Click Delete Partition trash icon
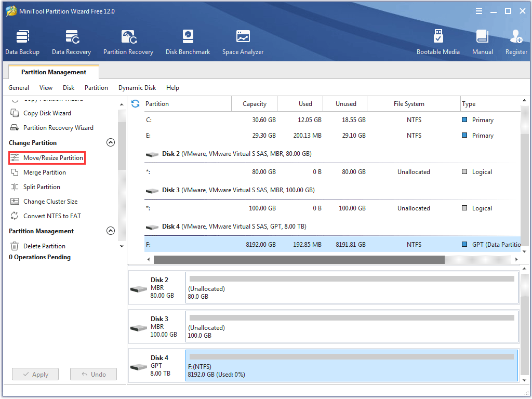This screenshot has width=532, height=399. 15,246
